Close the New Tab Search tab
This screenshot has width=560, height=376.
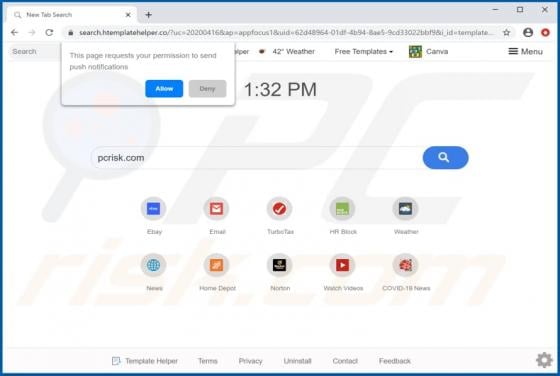pos(128,15)
